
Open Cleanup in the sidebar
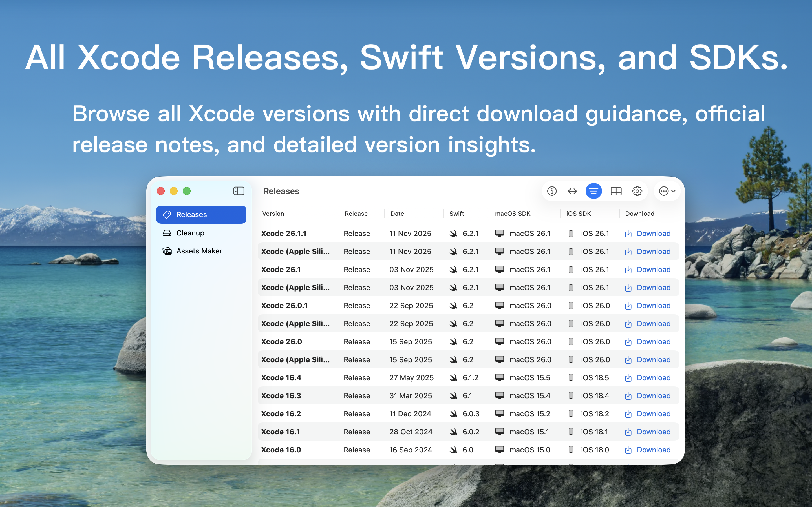tap(190, 233)
